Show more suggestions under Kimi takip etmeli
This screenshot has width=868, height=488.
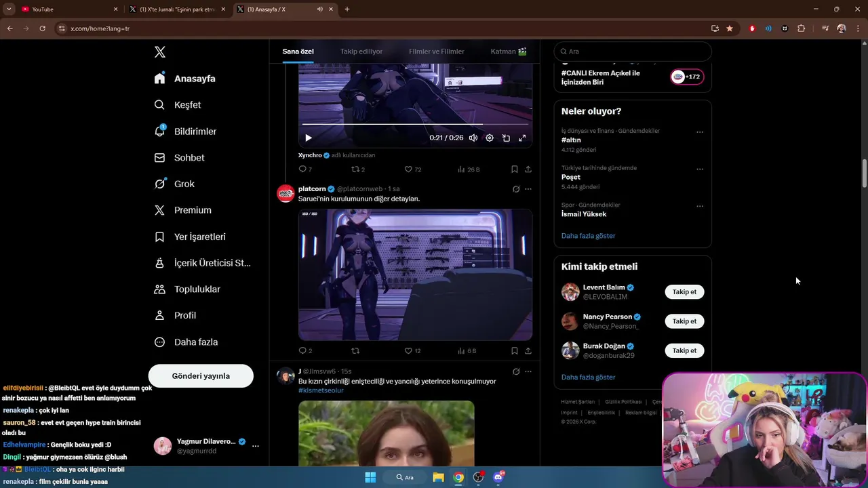[x=588, y=378]
